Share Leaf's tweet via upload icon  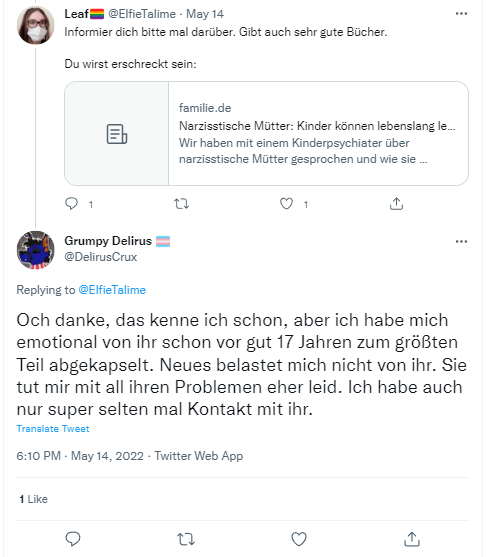coord(396,204)
